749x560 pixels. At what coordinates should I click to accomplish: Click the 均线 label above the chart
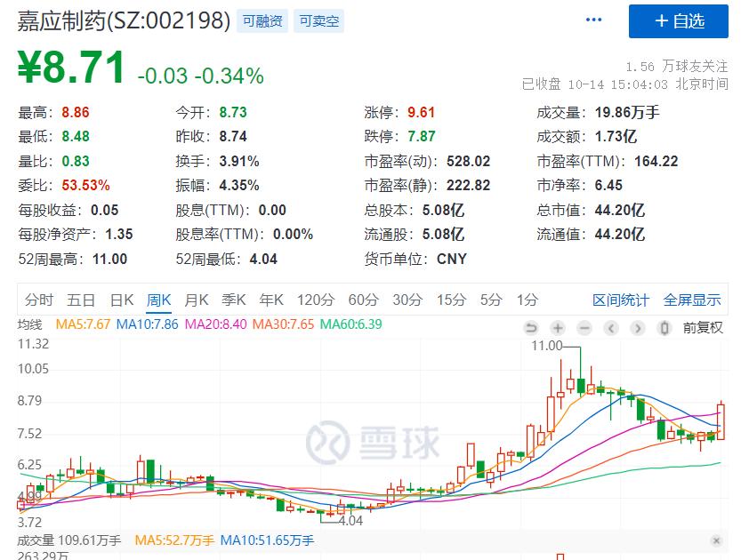(29, 324)
